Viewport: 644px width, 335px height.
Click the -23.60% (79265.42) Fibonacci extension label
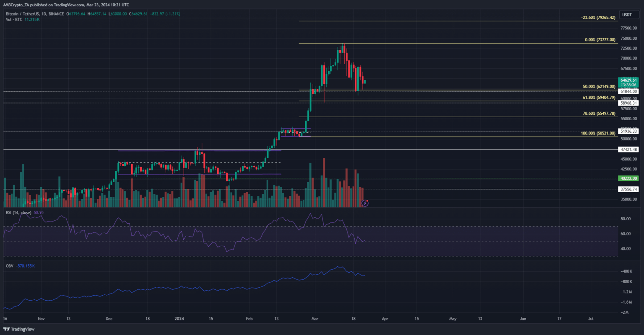point(597,18)
